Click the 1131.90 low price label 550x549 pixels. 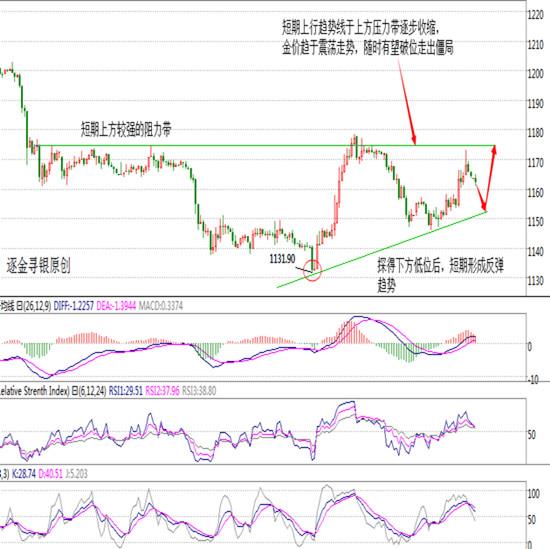tap(282, 259)
